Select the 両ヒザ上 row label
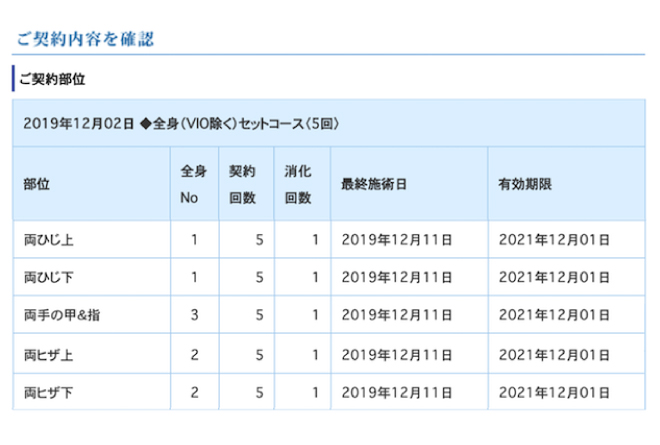The image size is (660, 445). (49, 354)
